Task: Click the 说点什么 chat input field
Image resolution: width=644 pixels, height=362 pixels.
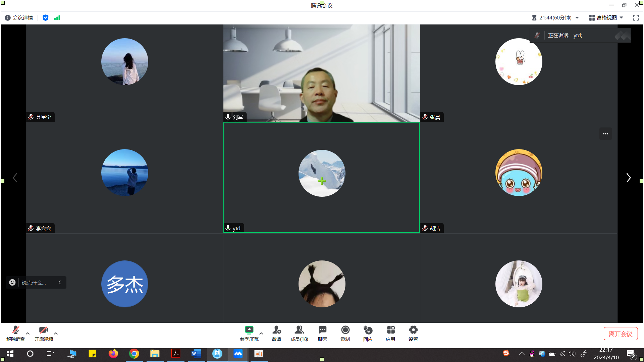Action: (x=34, y=283)
